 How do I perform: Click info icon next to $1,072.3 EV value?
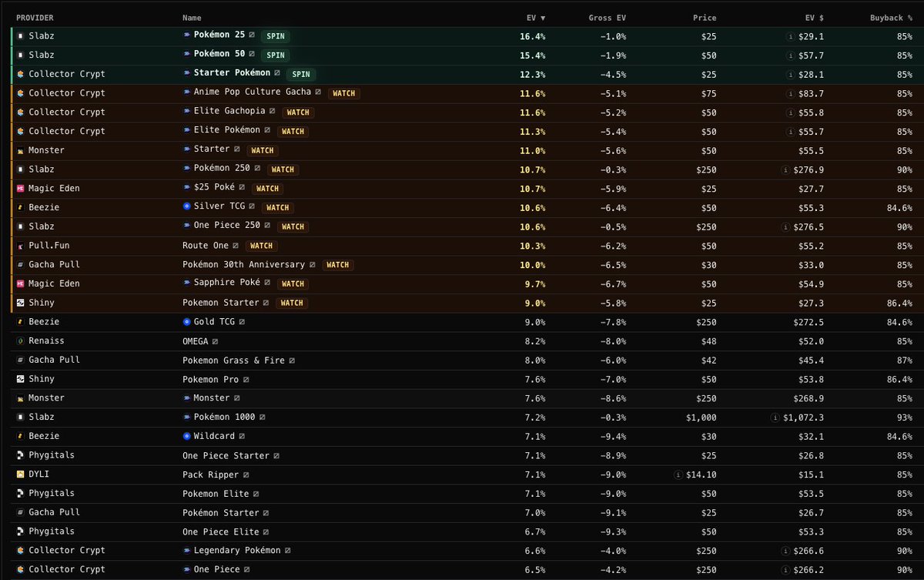click(x=775, y=417)
